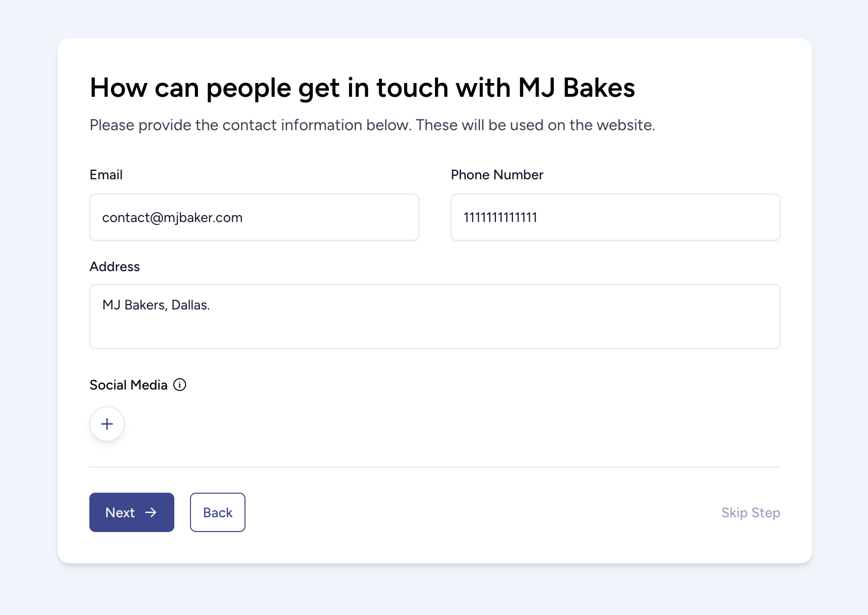Viewport: 868px width, 615px height.
Task: Click on the 1111111111111 phone number text
Action: (500, 218)
